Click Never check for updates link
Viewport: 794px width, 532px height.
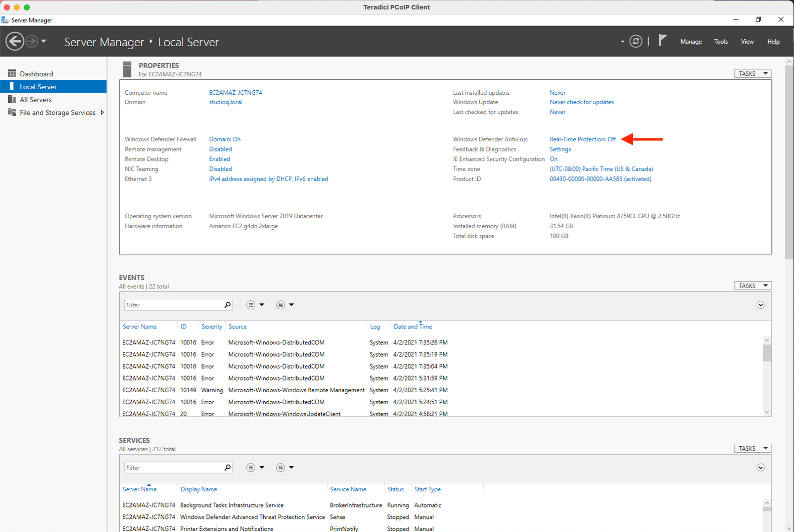[x=581, y=102]
